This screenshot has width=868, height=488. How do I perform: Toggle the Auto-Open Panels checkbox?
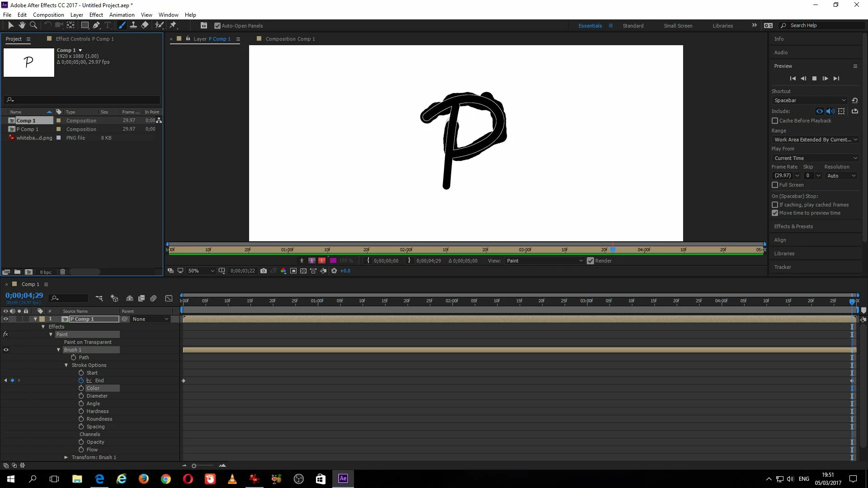coord(217,26)
